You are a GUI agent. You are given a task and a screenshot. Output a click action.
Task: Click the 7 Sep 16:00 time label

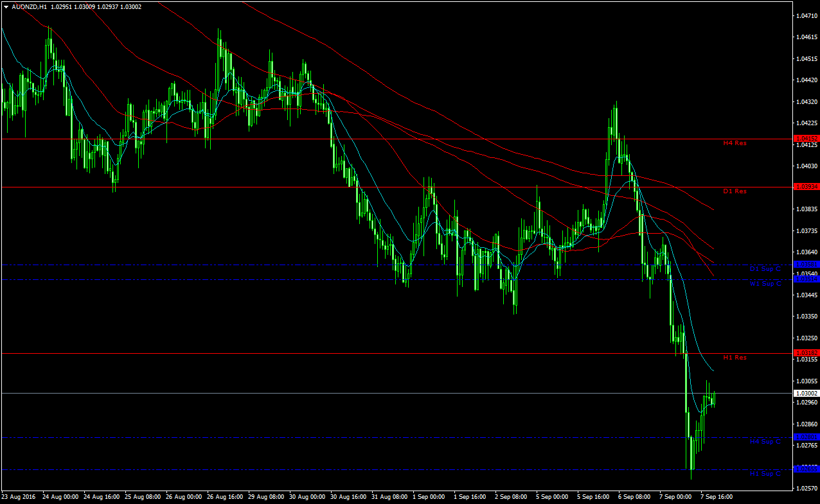(x=717, y=497)
